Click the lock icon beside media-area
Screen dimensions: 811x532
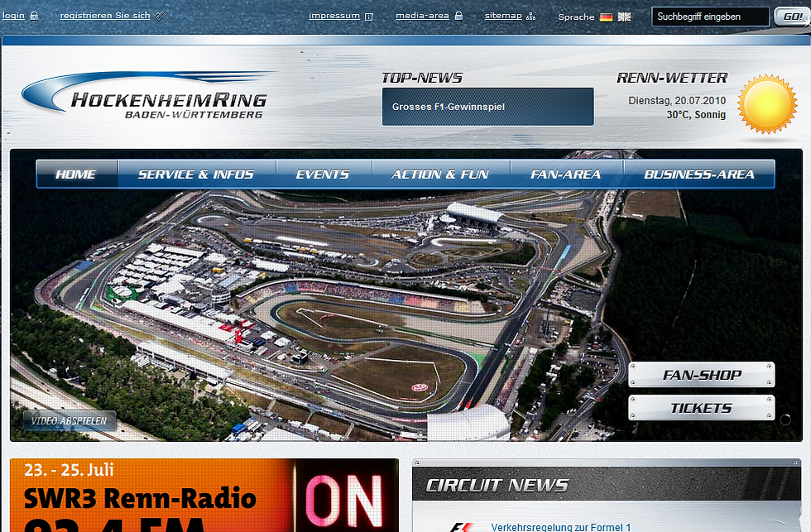click(458, 16)
